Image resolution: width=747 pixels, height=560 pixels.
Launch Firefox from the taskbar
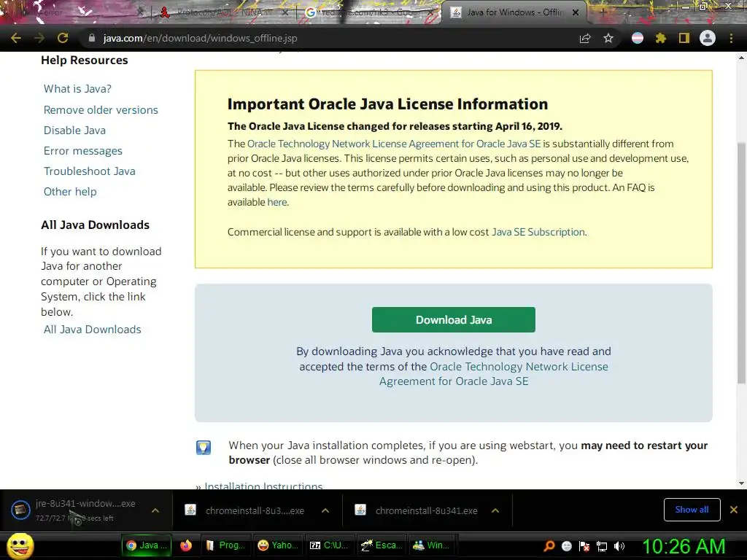point(186,545)
